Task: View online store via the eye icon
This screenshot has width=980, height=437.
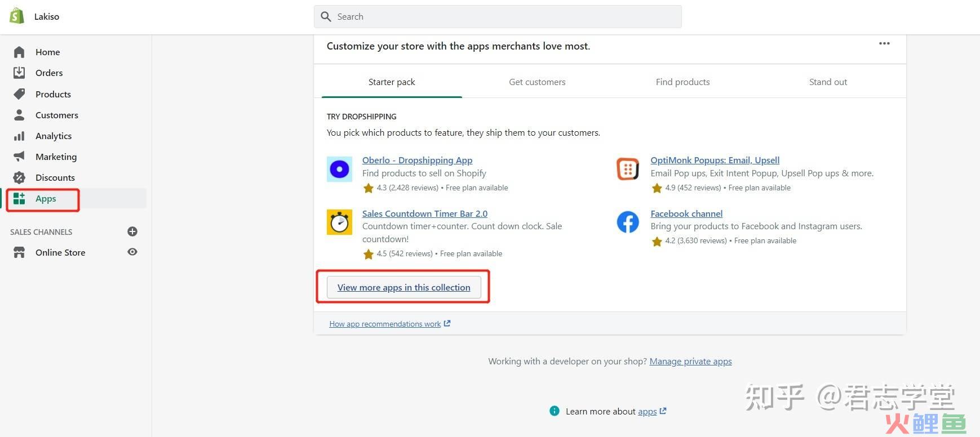Action: (x=132, y=252)
